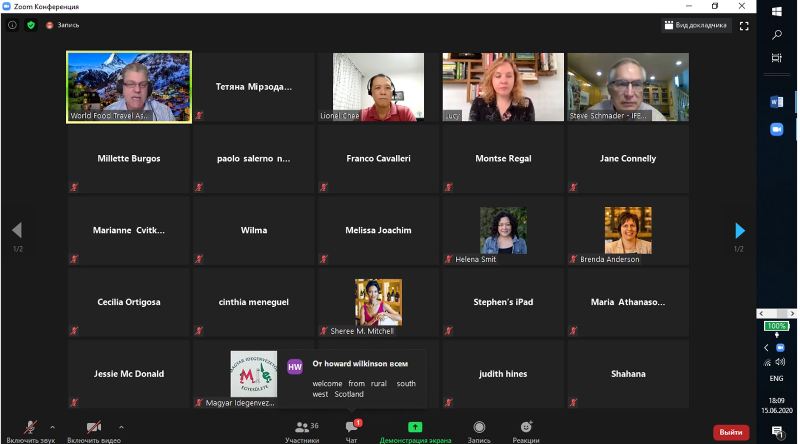
Task: Expand video options arrow next to camera
Action: pos(122,426)
